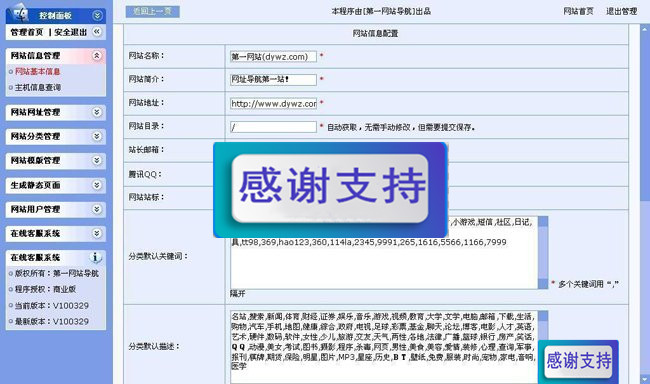
Task: Expand the 网站用户管理 chevron icon
Action: point(97,209)
